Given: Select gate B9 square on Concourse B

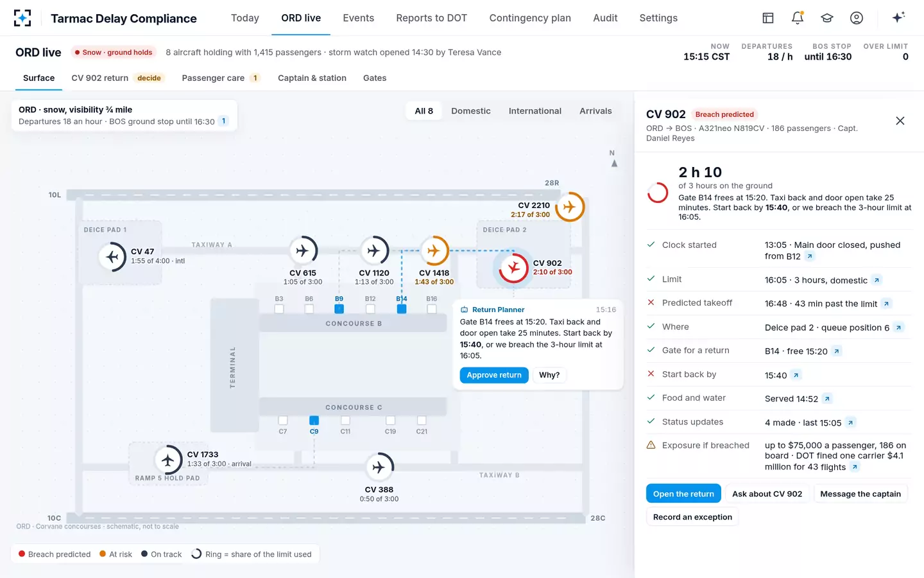Looking at the screenshot, I should (339, 309).
